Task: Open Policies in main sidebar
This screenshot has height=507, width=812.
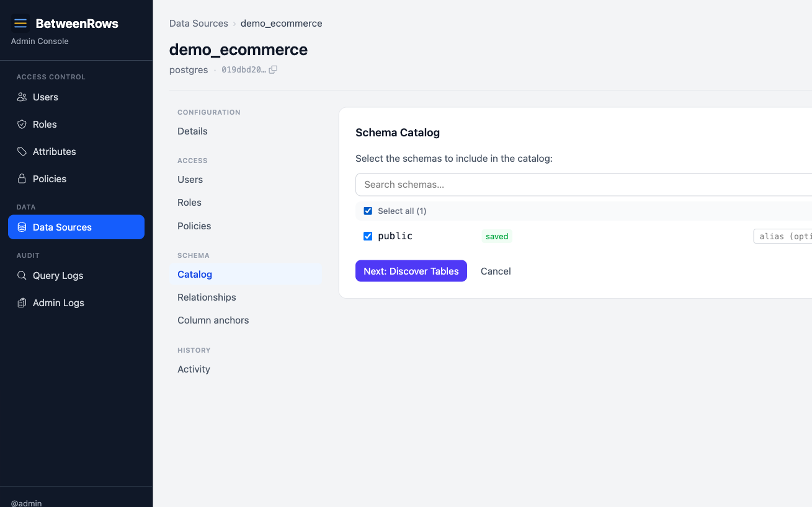Action: 76,179
